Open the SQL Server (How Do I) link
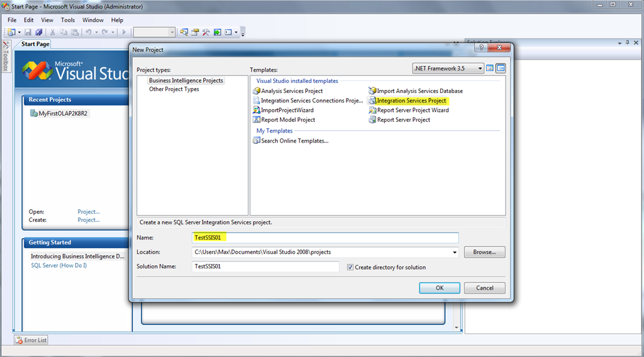 pyautogui.click(x=58, y=265)
